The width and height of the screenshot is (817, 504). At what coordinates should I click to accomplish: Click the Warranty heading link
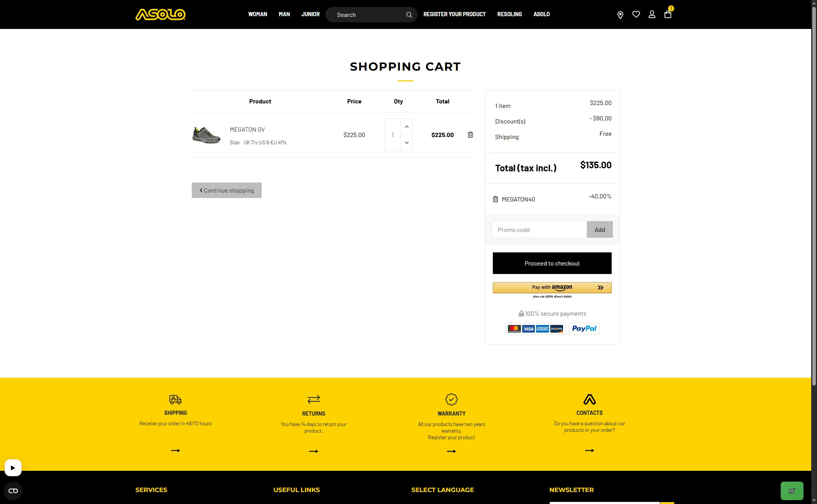452,414
